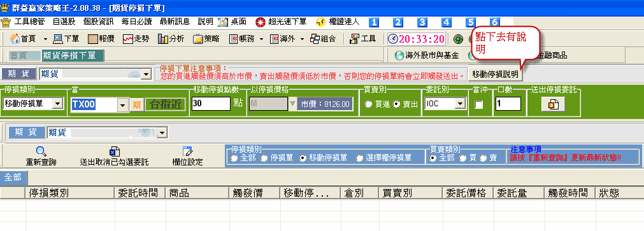Click the 重新查詢 magnifier icon

point(41,151)
